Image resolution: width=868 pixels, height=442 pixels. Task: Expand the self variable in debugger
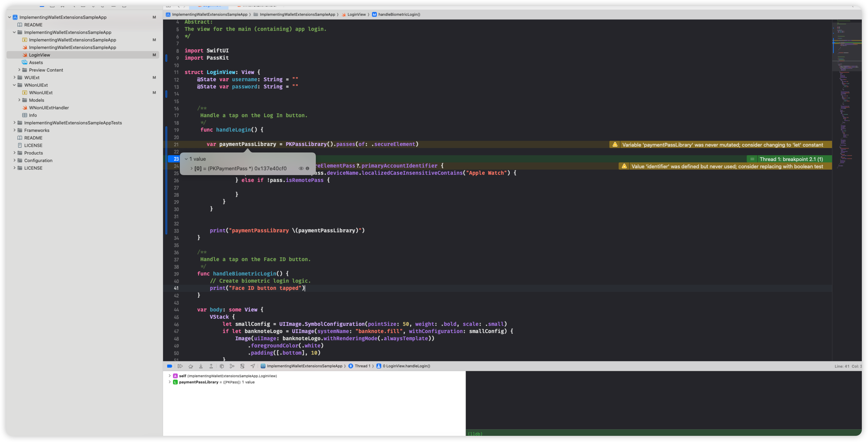170,376
